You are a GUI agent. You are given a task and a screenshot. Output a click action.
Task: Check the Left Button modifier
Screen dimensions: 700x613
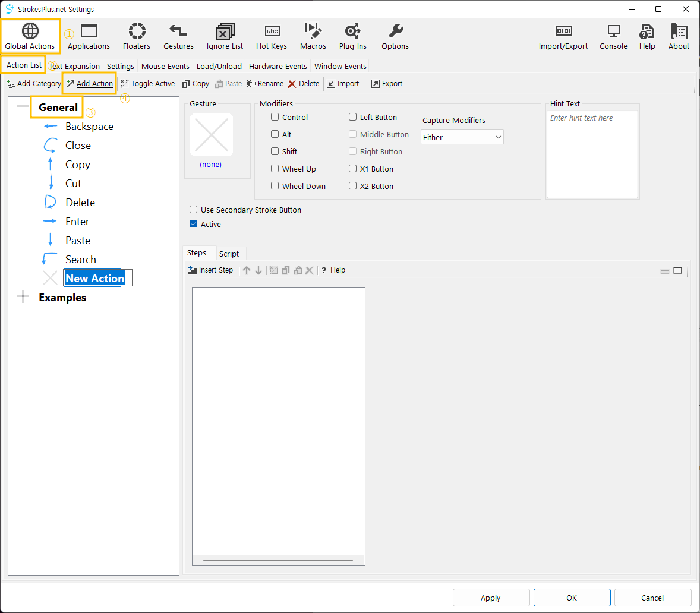353,117
